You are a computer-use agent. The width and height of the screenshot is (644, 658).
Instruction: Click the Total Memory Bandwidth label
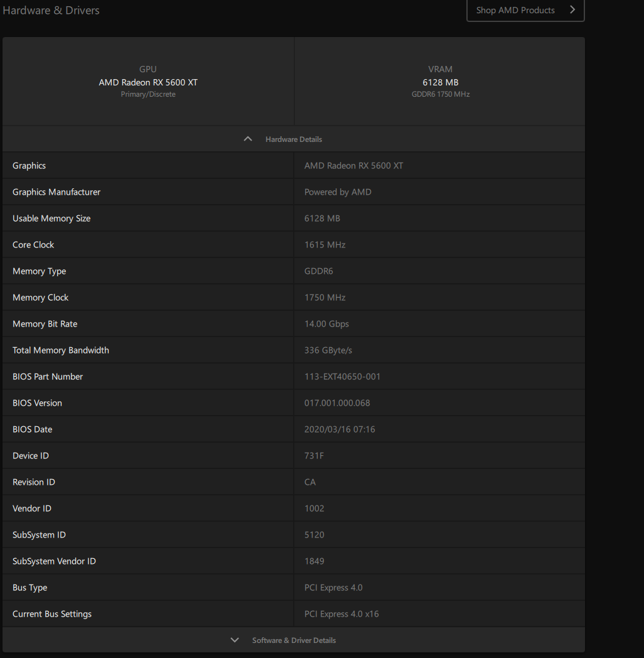pos(61,350)
